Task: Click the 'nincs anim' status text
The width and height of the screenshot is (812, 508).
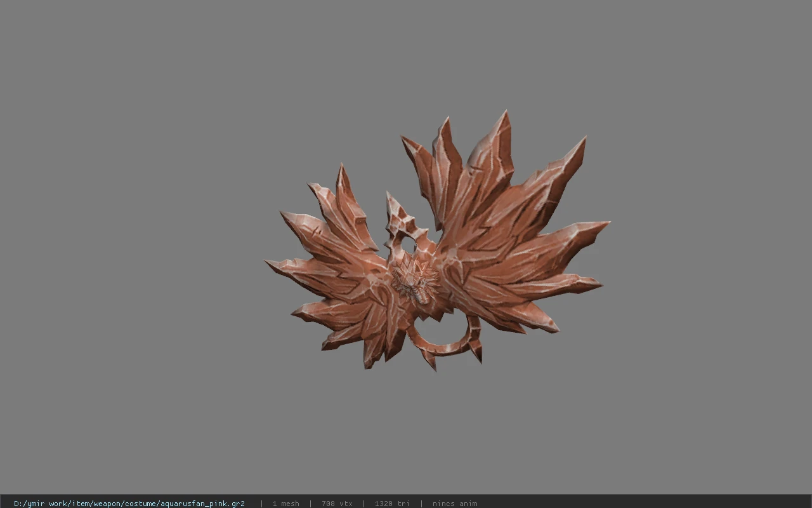Action: pyautogui.click(x=455, y=504)
